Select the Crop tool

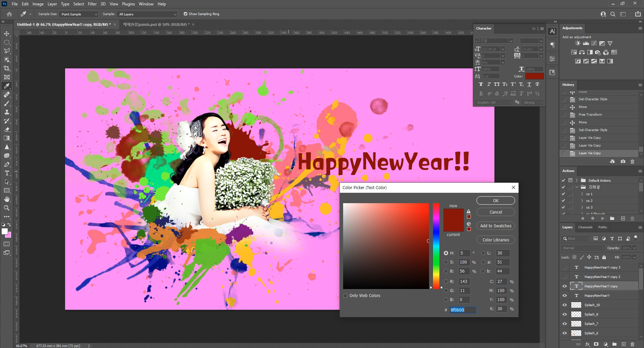click(7, 68)
